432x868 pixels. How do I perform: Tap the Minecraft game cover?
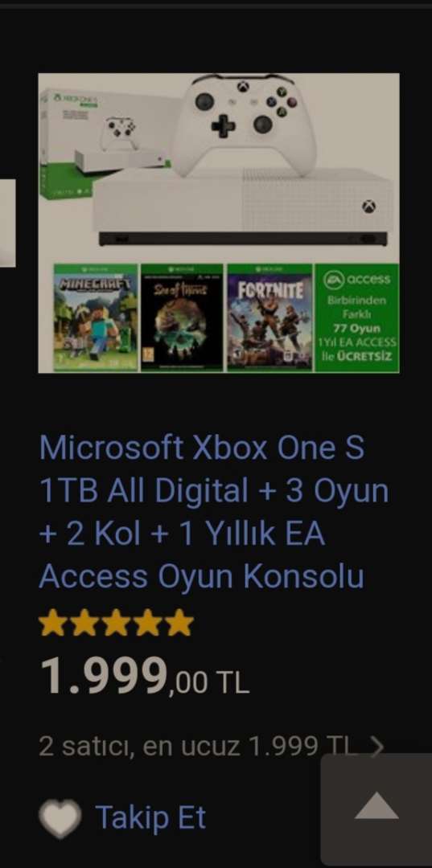pos(96,317)
